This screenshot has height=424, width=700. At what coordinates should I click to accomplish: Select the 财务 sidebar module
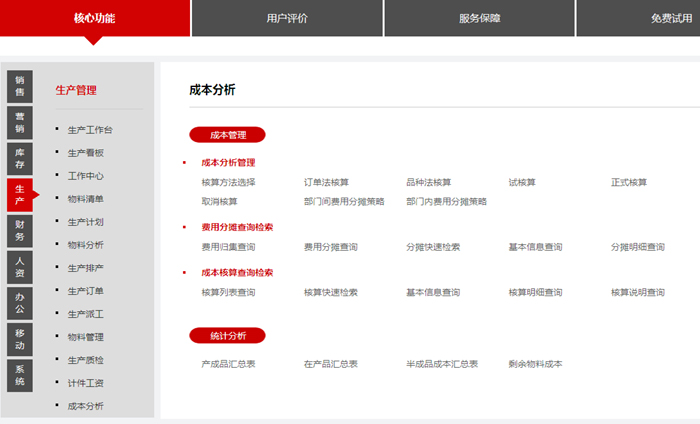[x=20, y=230]
